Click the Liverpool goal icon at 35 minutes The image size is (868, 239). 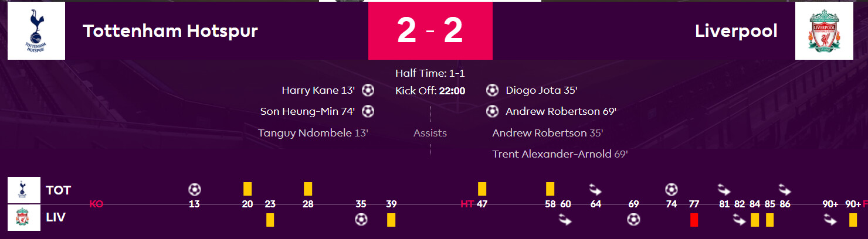coord(361,220)
